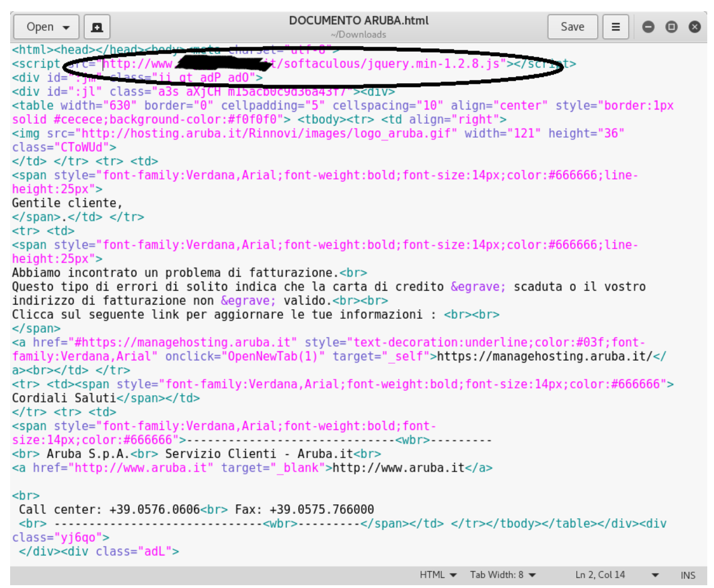Minimize the gedit window

[648, 26]
